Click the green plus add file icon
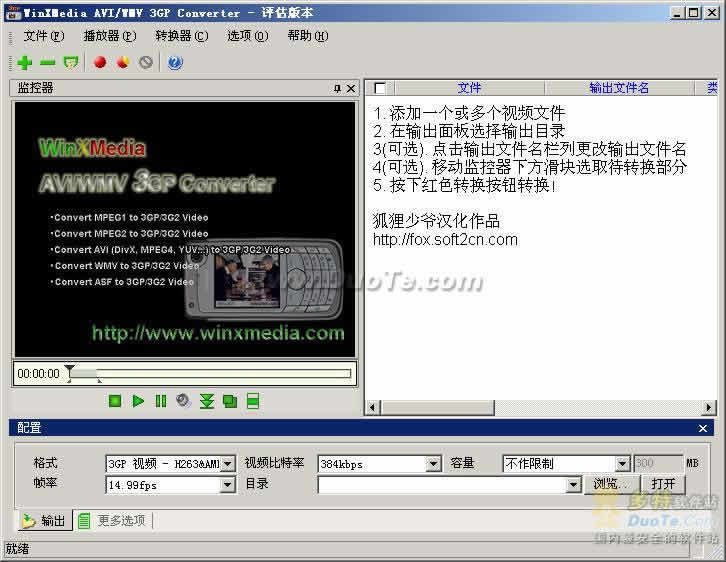Image resolution: width=726 pixels, height=562 pixels. [x=25, y=62]
